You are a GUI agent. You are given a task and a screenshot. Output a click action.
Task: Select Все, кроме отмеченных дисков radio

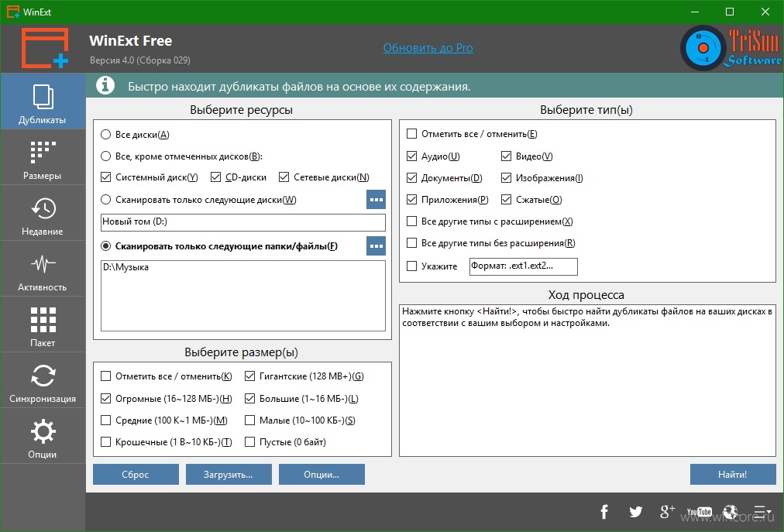tap(181, 156)
